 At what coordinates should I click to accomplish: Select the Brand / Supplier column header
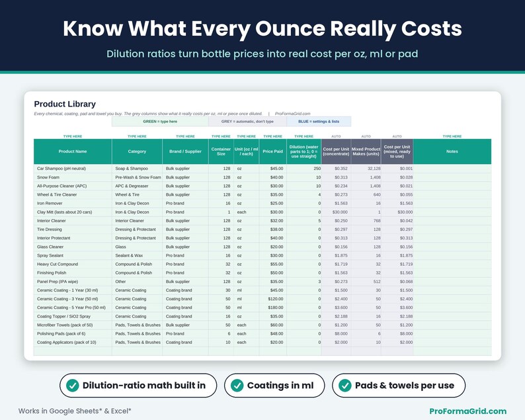pos(185,151)
